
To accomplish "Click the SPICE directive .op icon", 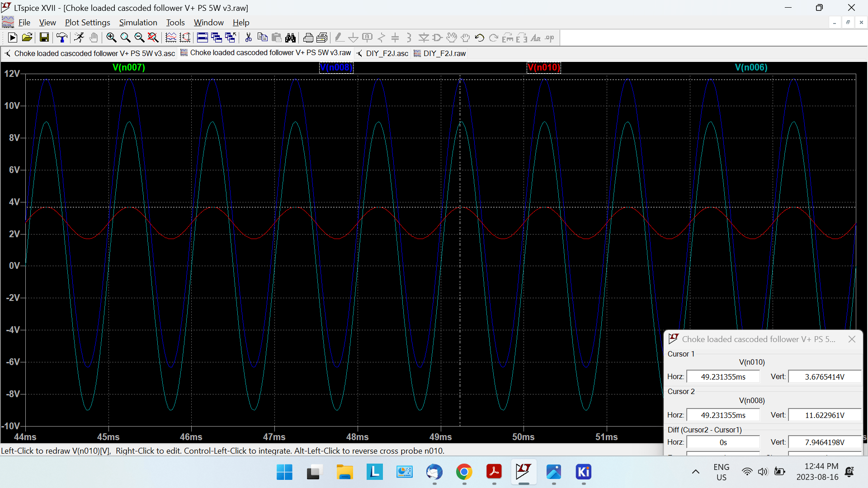I will pyautogui.click(x=550, y=38).
